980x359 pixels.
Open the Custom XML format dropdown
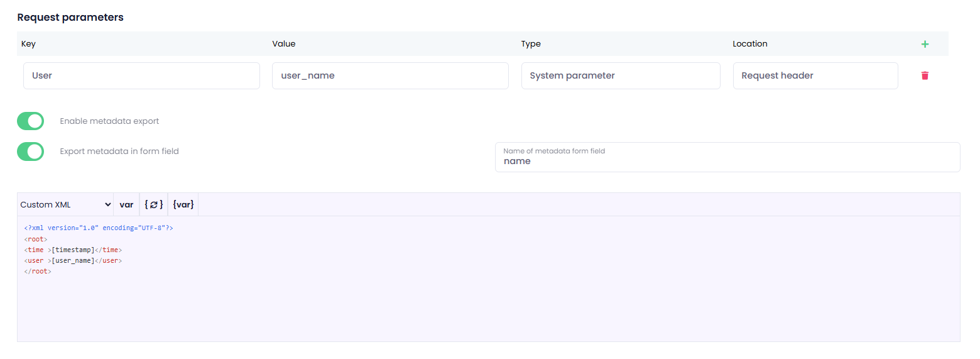[65, 204]
